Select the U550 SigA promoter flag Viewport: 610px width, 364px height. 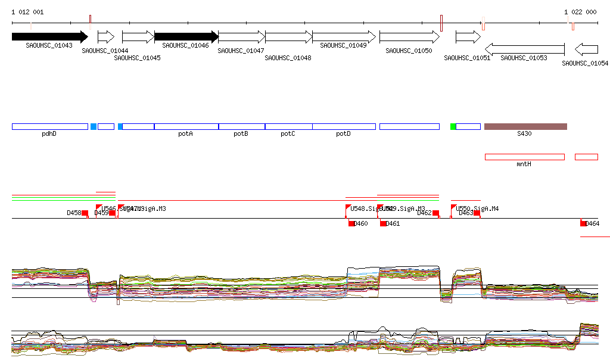tap(453, 207)
